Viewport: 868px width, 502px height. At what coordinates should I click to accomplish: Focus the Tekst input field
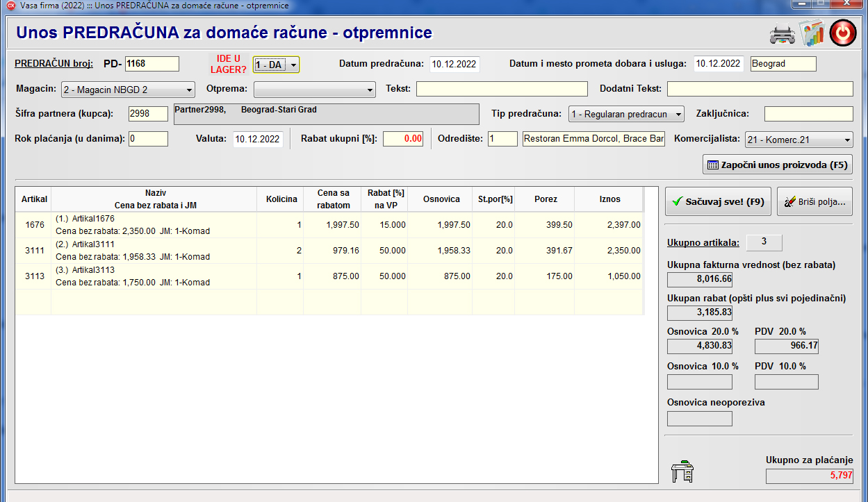click(x=502, y=89)
